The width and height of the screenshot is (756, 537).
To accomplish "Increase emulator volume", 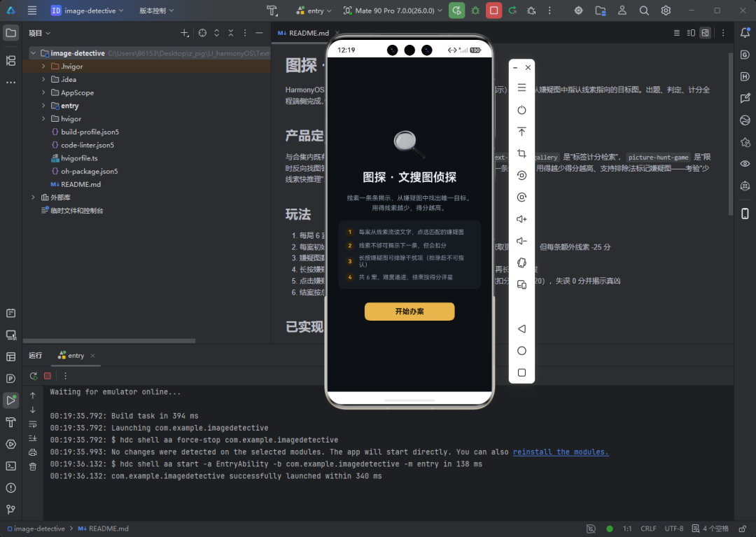I will click(x=521, y=219).
